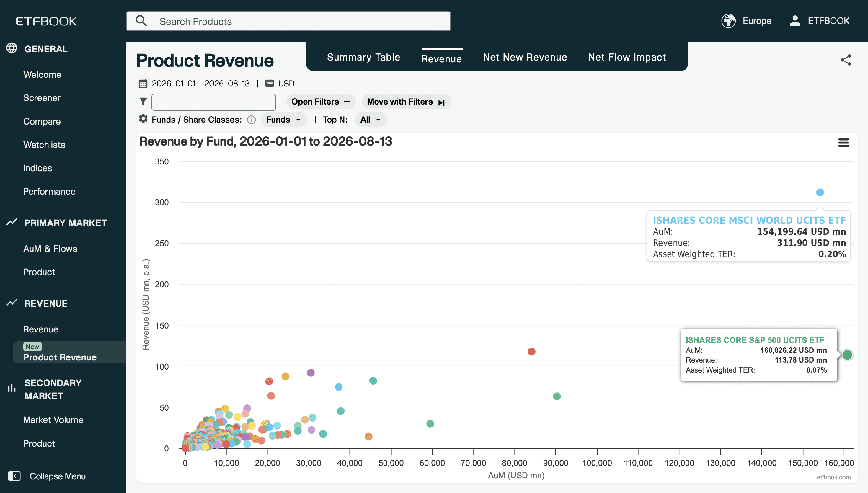Open the chart hamburger menu
The image size is (868, 493).
point(843,143)
